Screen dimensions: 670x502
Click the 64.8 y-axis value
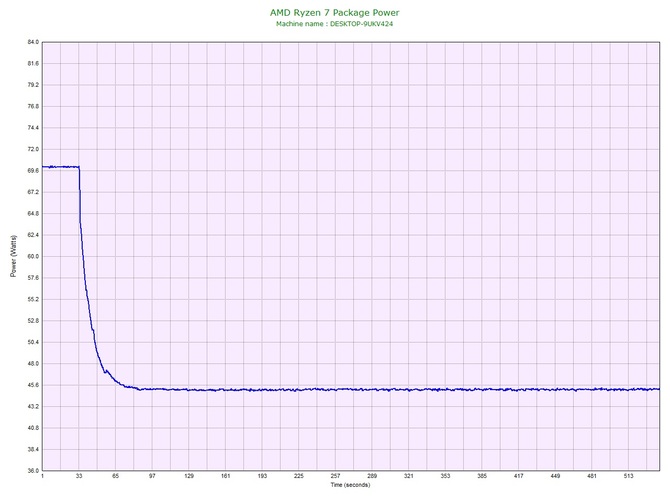click(33, 214)
